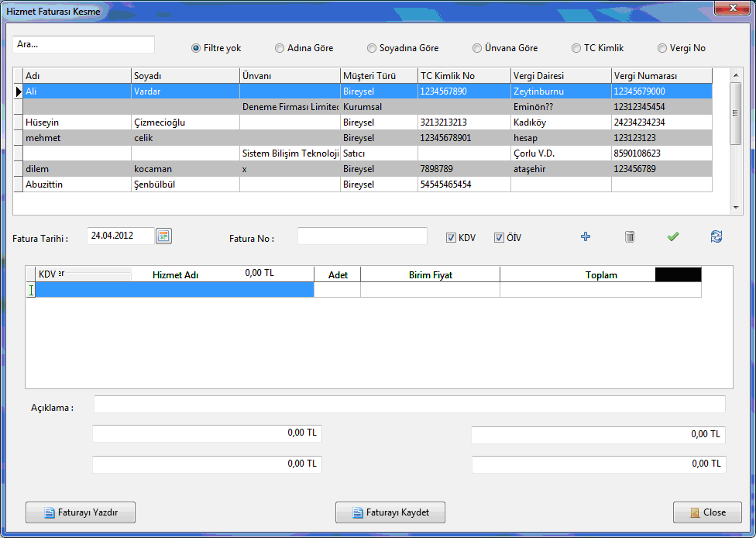Screen dimensions: 756x538
Task: Click the Fatura No input field
Action: tap(363, 236)
